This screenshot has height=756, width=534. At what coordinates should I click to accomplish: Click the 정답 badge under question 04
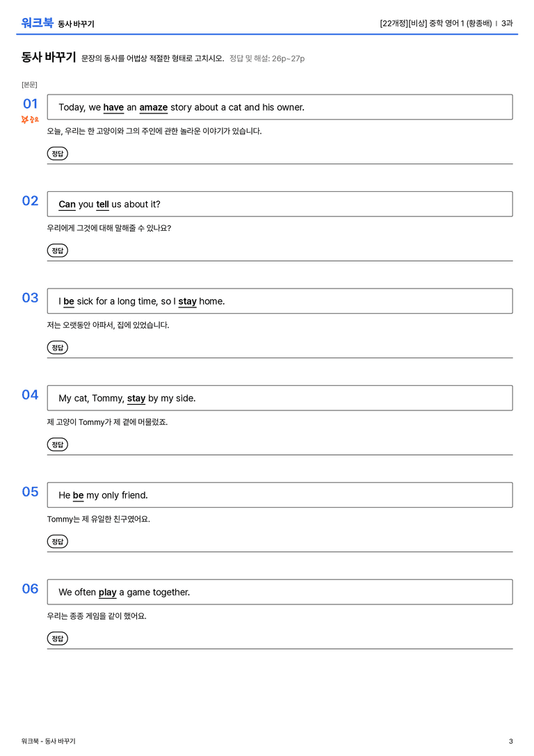point(57,444)
